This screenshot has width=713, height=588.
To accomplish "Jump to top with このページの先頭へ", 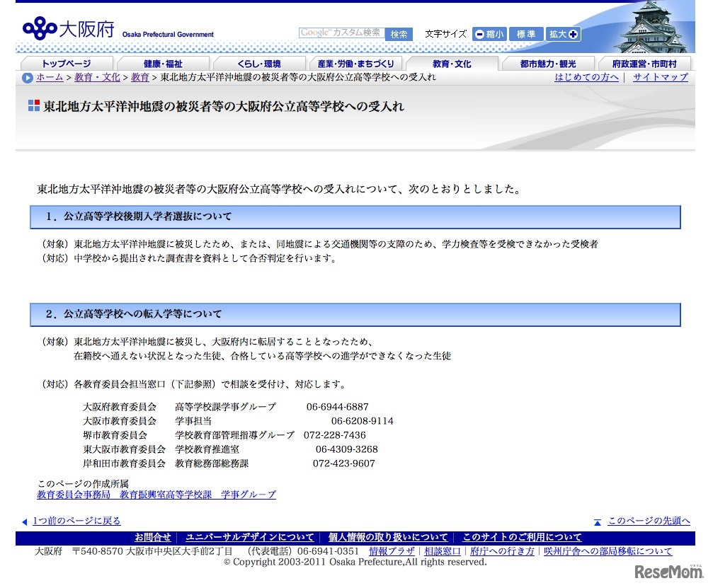I will tap(648, 521).
